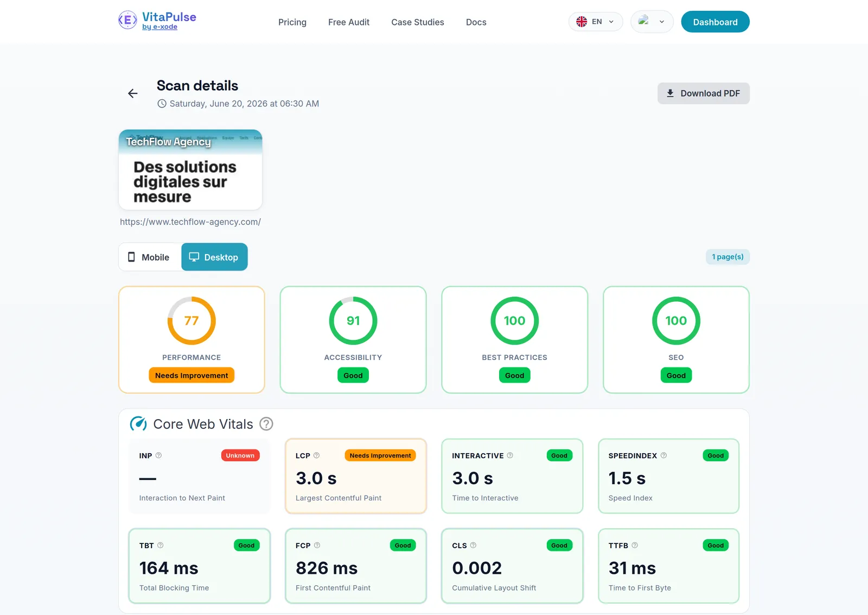Viewport: 868px width, 615px height.
Task: Click the 1.5 s Speed Index value
Action: point(627,478)
